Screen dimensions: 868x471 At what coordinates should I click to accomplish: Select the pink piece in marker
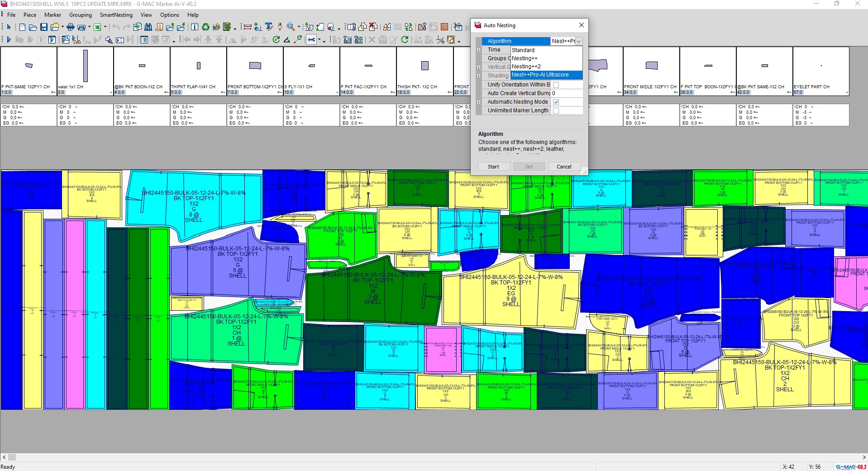pyautogui.click(x=75, y=312)
